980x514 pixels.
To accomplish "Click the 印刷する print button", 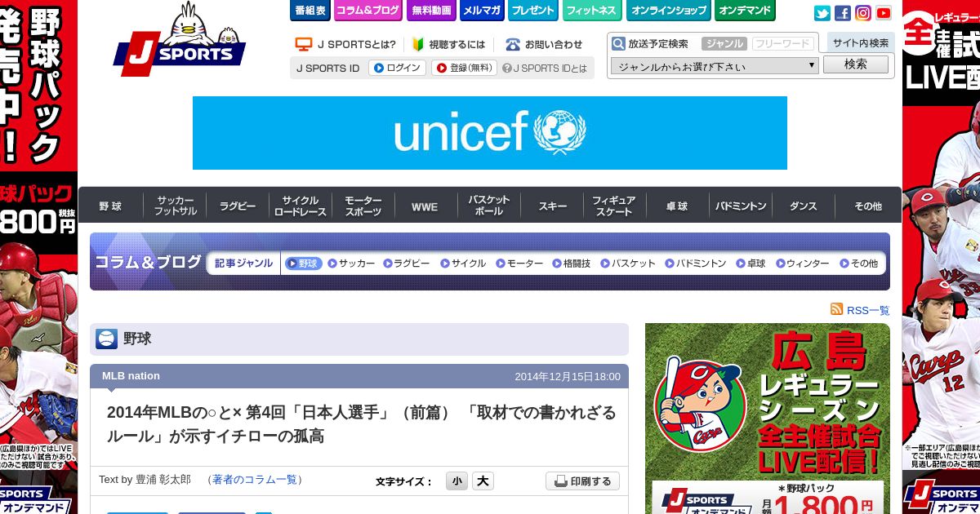I will click(582, 481).
